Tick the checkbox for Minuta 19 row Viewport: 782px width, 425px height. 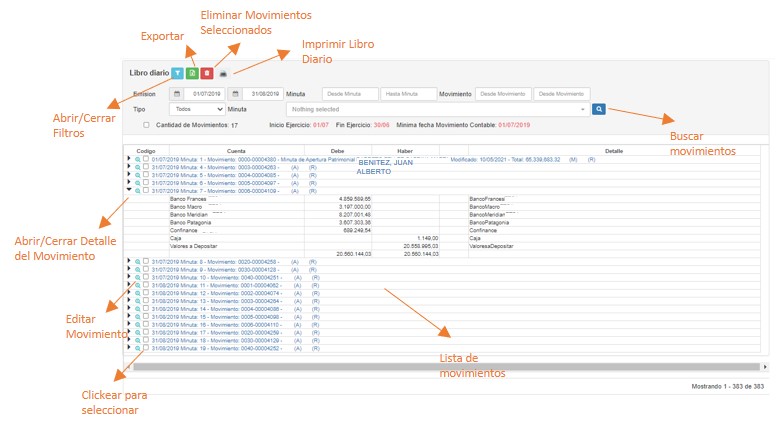pos(145,348)
